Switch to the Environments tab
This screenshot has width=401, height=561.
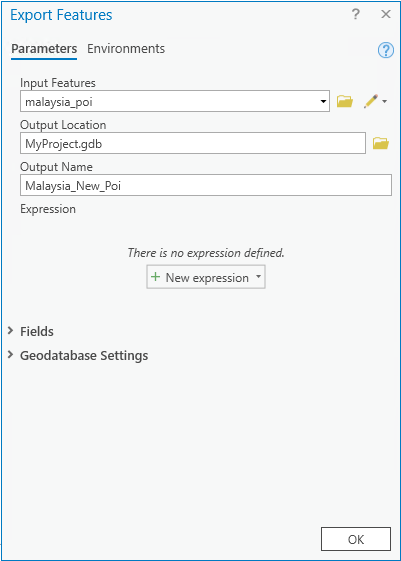click(126, 49)
